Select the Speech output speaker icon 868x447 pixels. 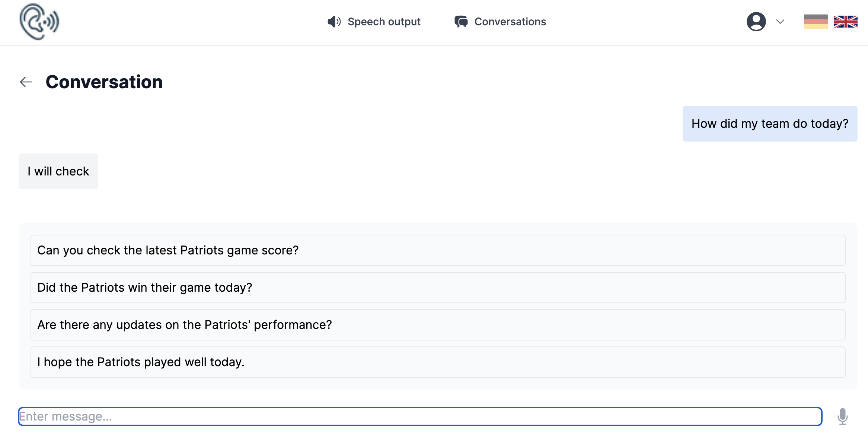(x=334, y=22)
